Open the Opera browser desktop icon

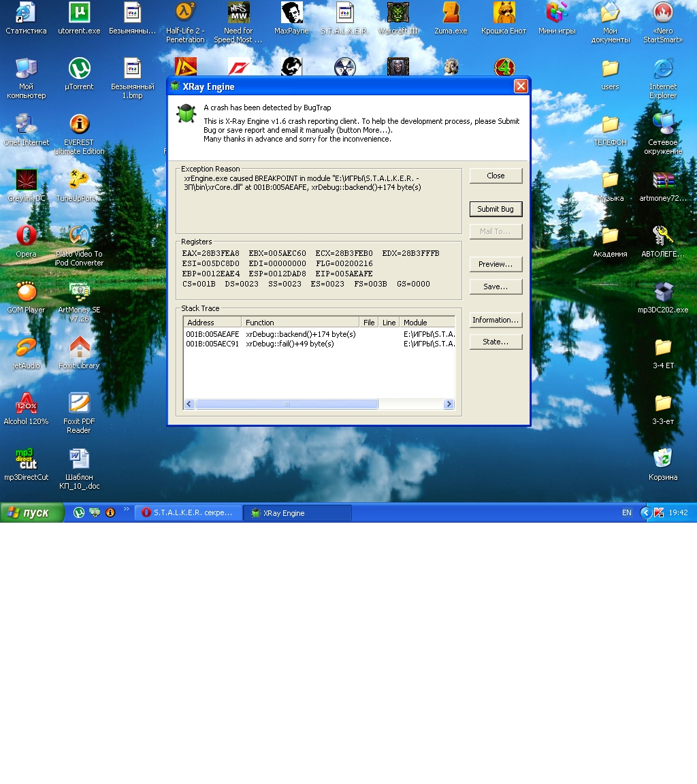pyautogui.click(x=26, y=241)
